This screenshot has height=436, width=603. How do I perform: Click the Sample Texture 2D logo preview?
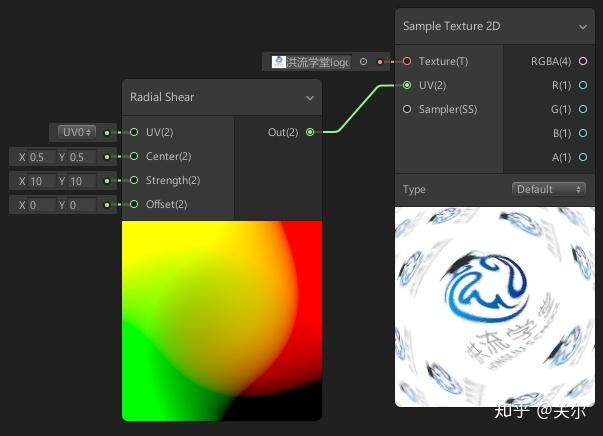click(495, 307)
